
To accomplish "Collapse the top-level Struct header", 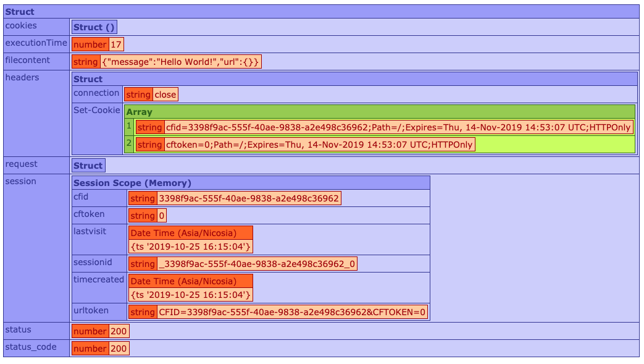I will click(x=19, y=12).
